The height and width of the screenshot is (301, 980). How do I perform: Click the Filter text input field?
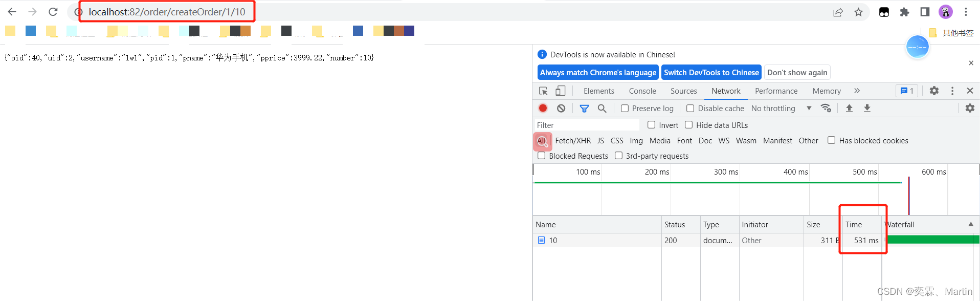pos(586,125)
